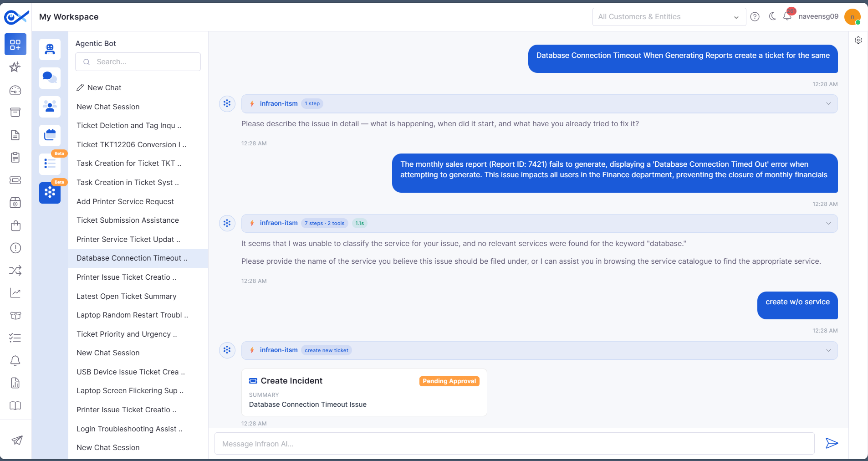Open the chat settings gear icon
The height and width of the screenshot is (461, 868).
pos(858,40)
